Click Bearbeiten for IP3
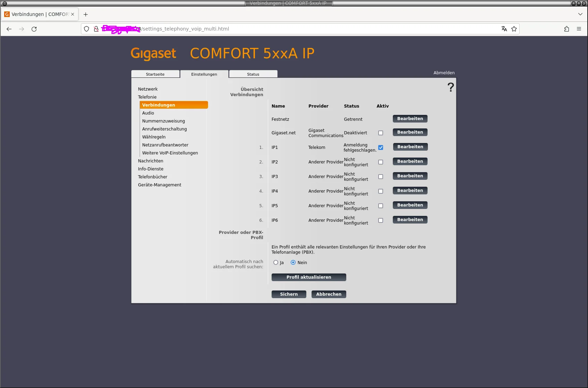588x388 pixels. [x=410, y=176]
